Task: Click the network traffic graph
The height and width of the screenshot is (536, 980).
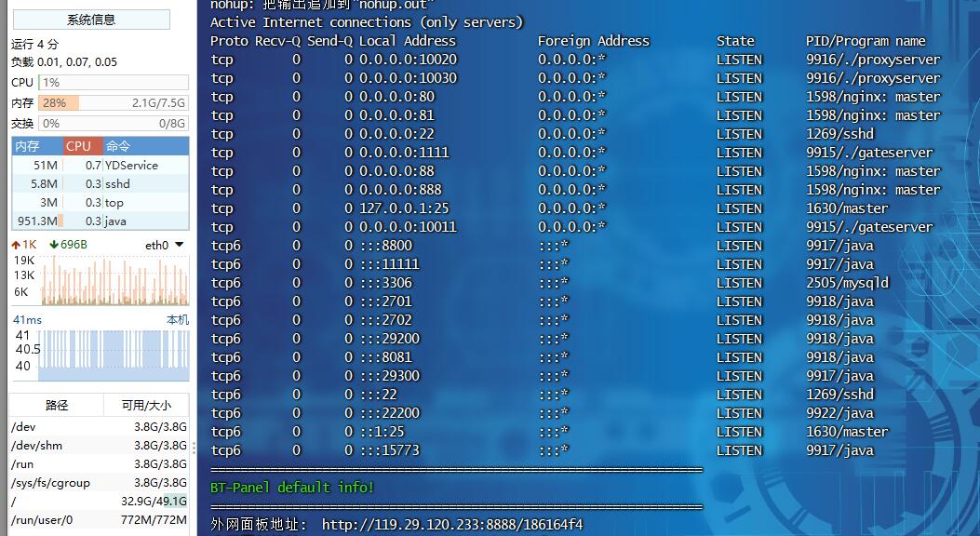Action: [x=115, y=280]
